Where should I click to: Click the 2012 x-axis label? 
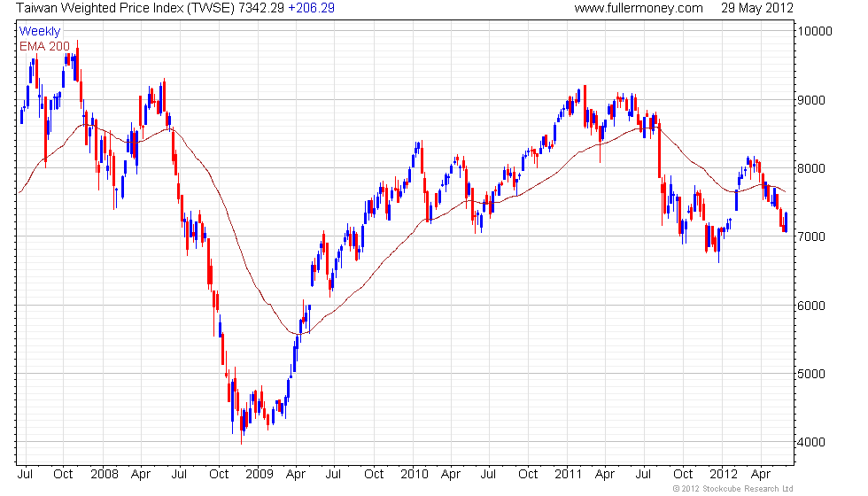[x=725, y=475]
